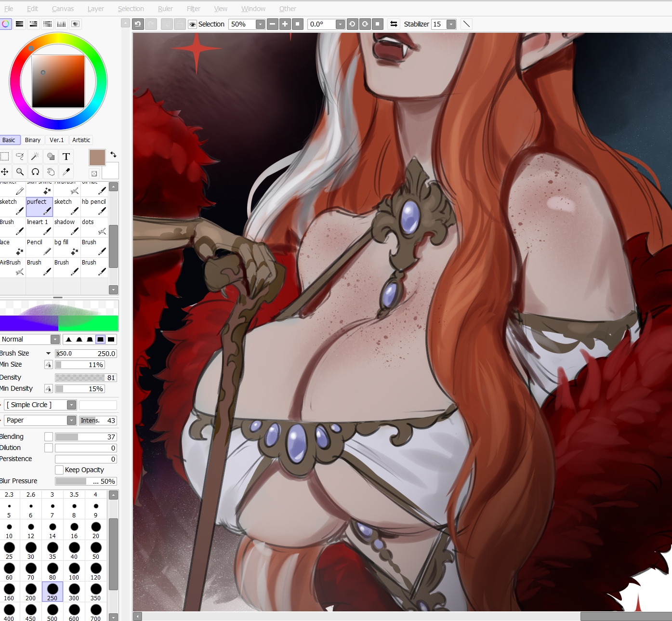This screenshot has height=621, width=672.
Task: Click the Undo button in toolbar
Action: tap(138, 24)
